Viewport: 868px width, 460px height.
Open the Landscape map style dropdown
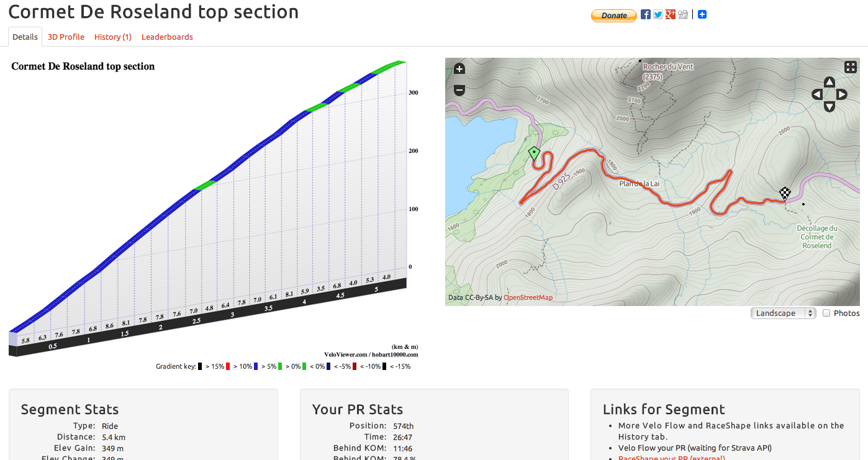(783, 313)
